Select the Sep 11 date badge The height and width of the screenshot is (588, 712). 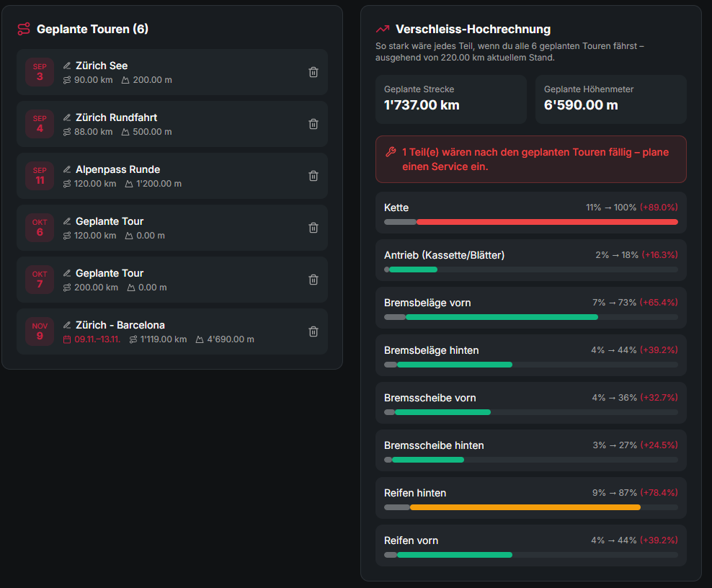click(x=40, y=176)
